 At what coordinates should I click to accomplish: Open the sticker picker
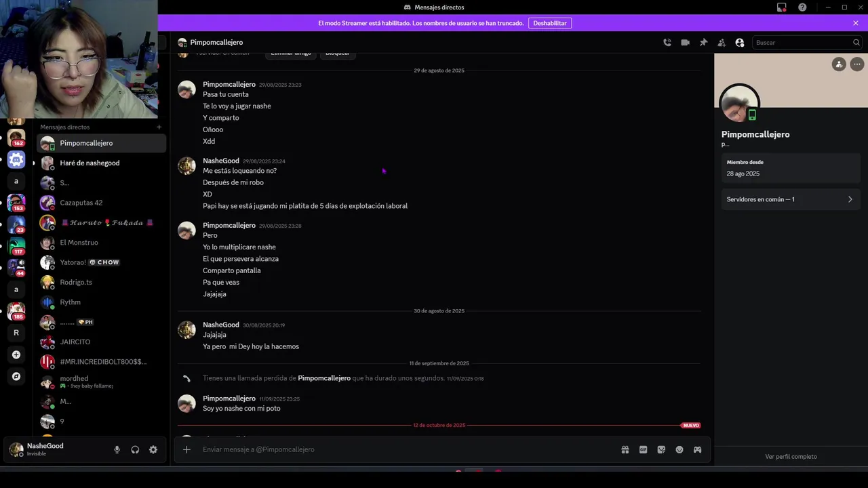pyautogui.click(x=661, y=449)
